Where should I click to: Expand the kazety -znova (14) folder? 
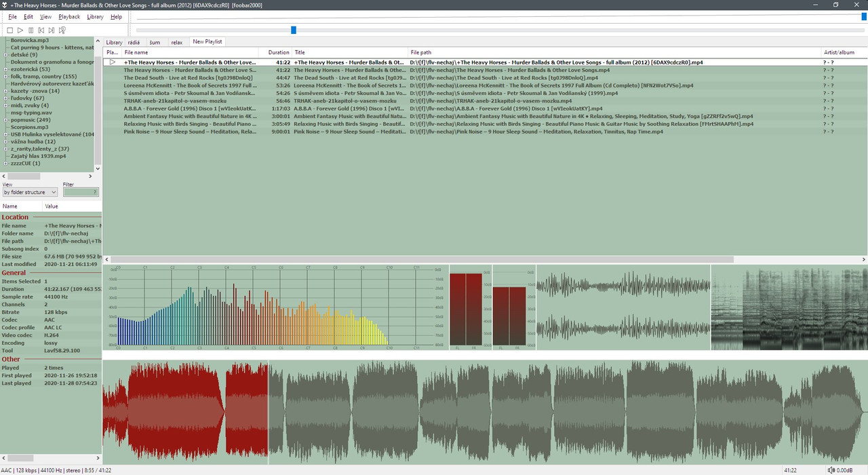6,91
